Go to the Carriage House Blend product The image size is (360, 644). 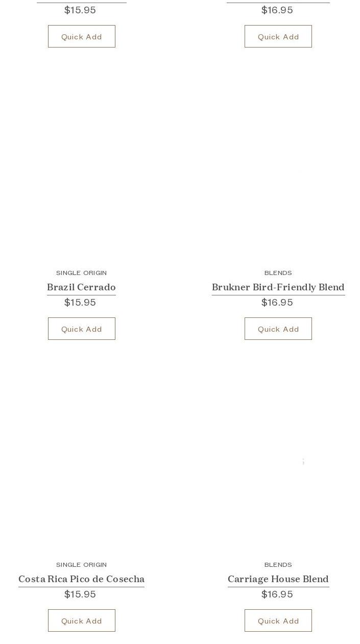click(x=278, y=579)
